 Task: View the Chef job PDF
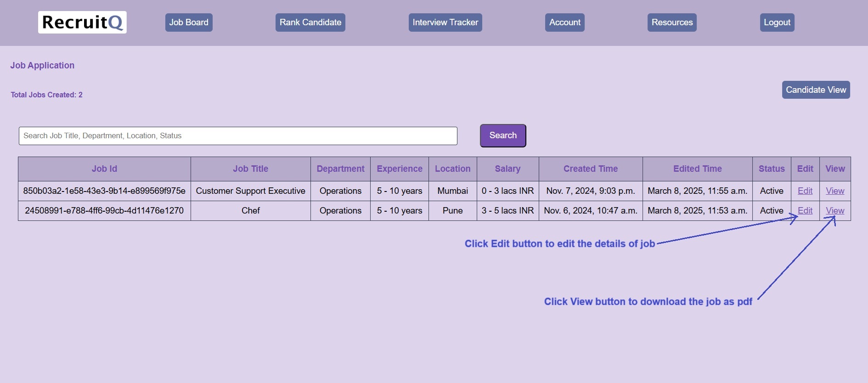(x=834, y=211)
